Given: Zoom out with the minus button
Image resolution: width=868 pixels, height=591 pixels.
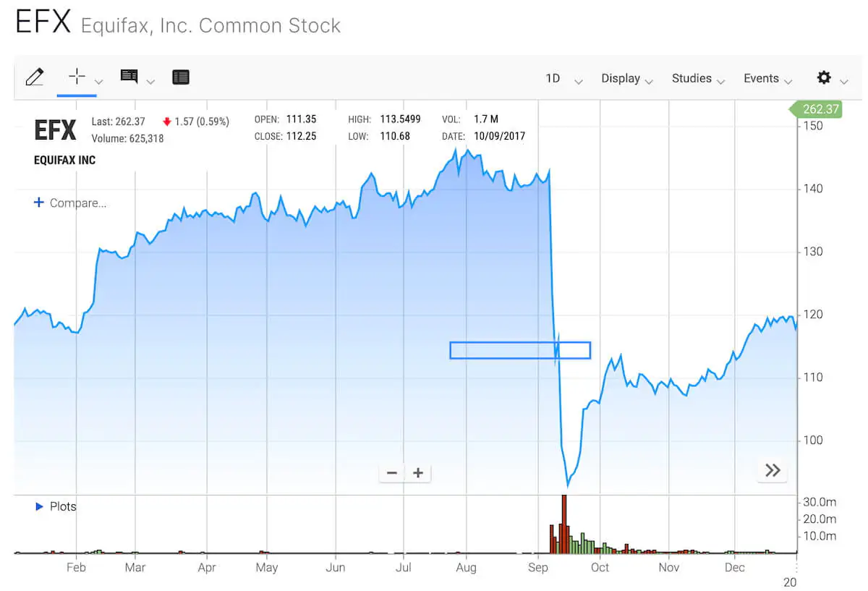Looking at the screenshot, I should [392, 473].
